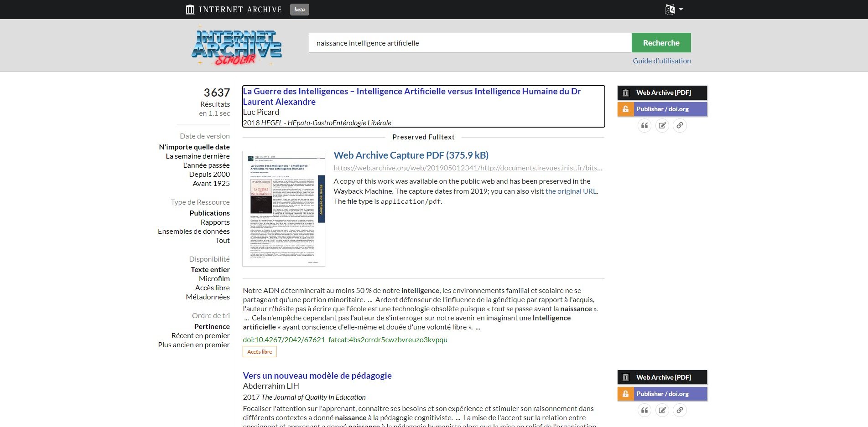Open the Web Archive Capture PDF heading link
The height and width of the screenshot is (427, 868).
[x=411, y=155]
